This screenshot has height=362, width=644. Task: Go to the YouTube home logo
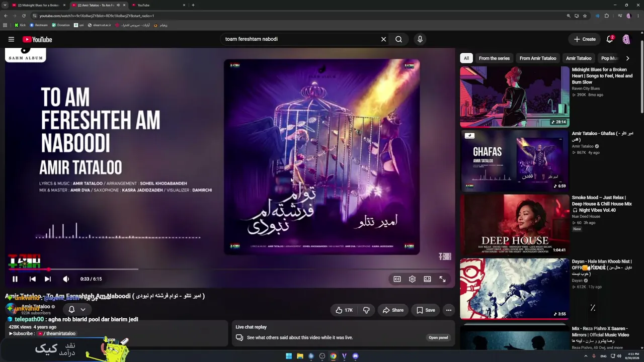point(37,39)
